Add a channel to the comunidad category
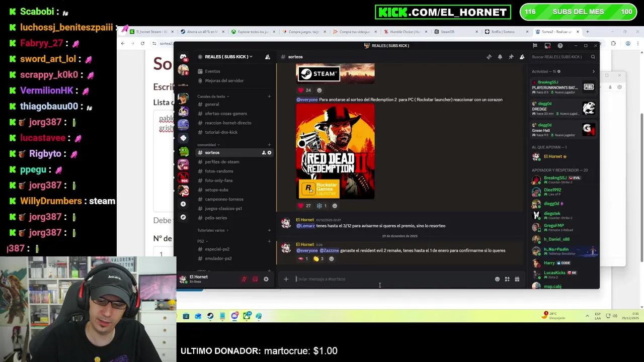Screen dimensions: 644x362 click(269, 145)
